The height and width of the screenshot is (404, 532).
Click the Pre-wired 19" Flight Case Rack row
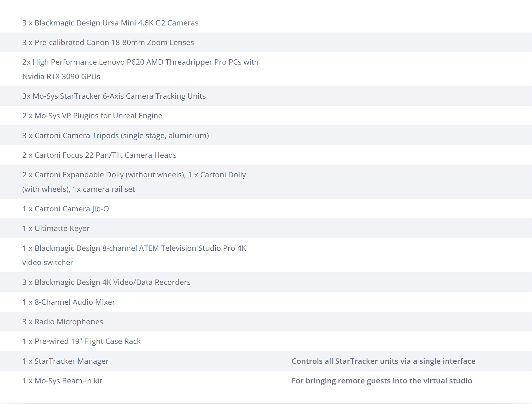(81, 341)
